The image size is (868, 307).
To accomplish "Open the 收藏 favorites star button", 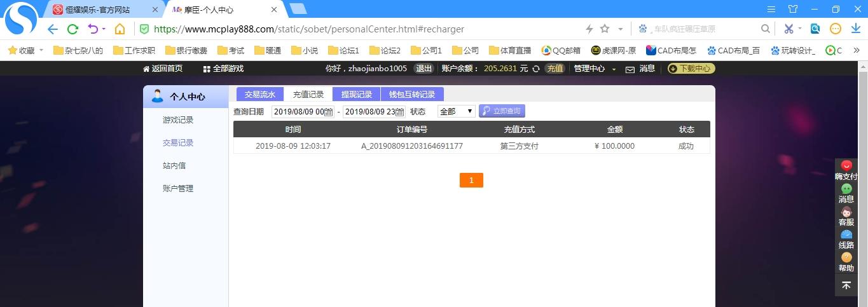I will click(21, 50).
